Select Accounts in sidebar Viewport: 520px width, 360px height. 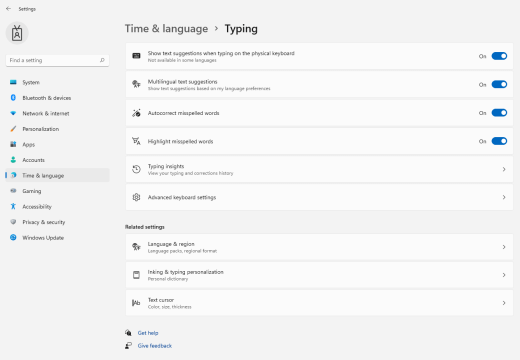[57, 160]
